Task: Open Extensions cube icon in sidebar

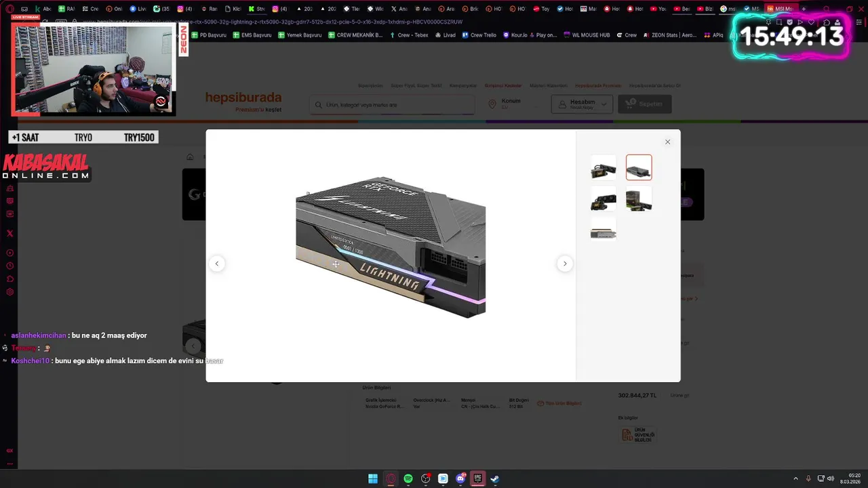Action: [9, 279]
